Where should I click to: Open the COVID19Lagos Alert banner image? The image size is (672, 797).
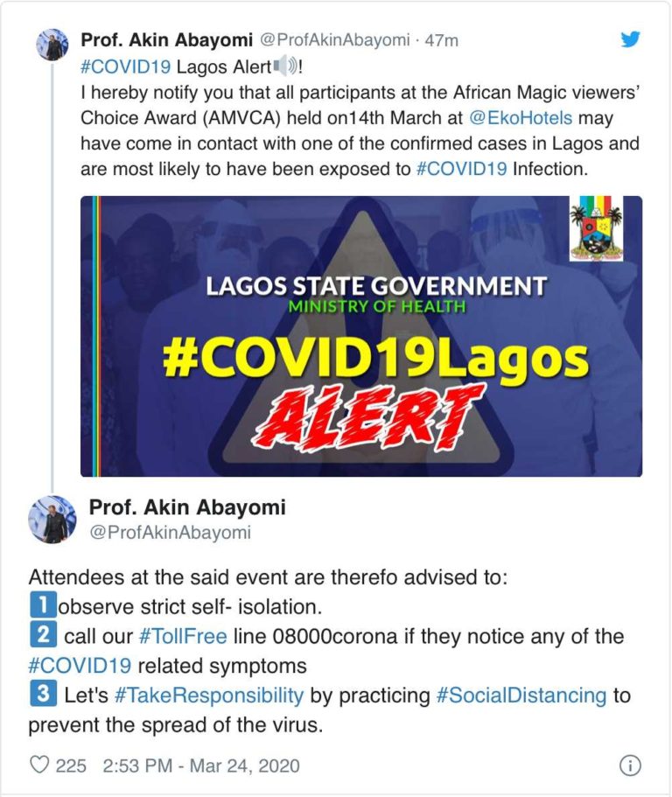360,336
